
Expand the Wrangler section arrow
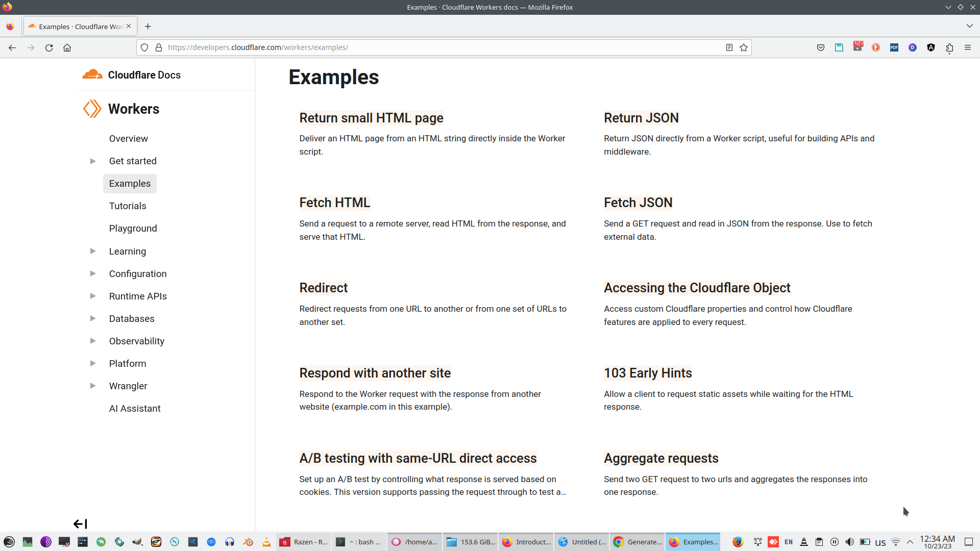(x=93, y=386)
